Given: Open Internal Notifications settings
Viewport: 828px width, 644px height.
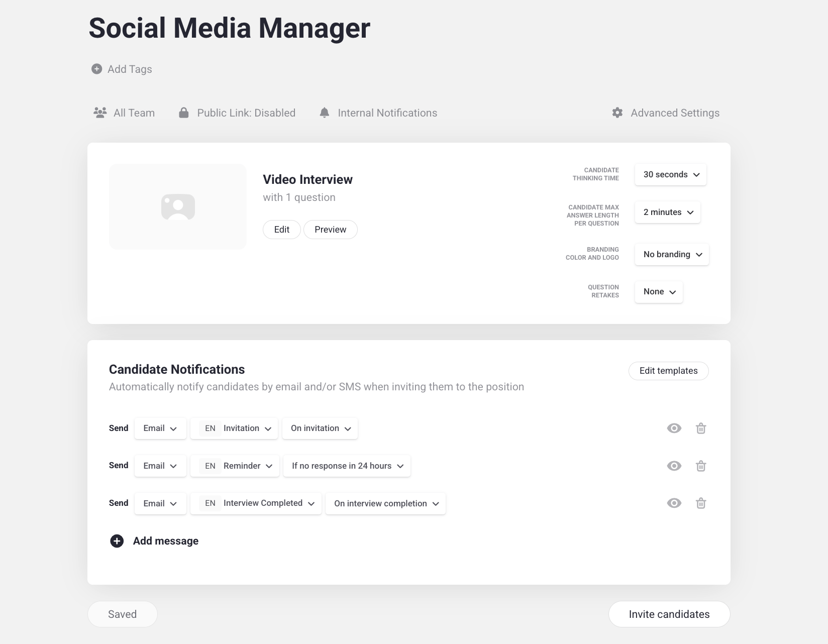Looking at the screenshot, I should click(378, 113).
